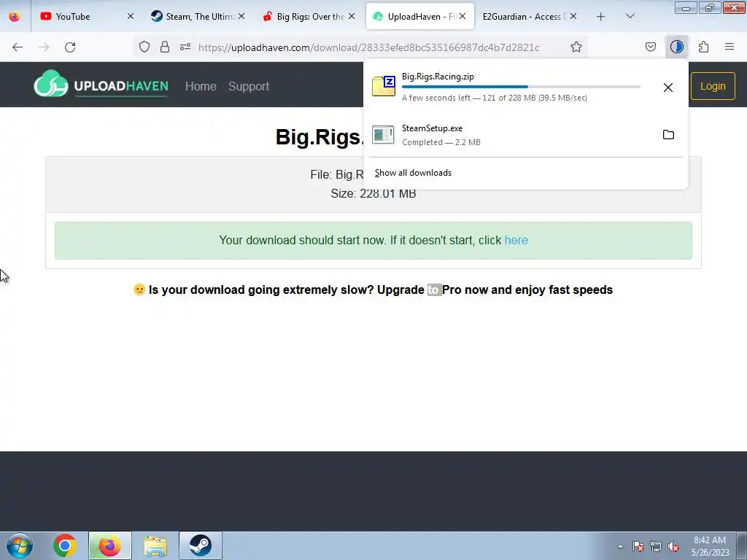Image resolution: width=747 pixels, height=560 pixels.
Task: Close the E2Guardian tab
Action: pyautogui.click(x=573, y=17)
